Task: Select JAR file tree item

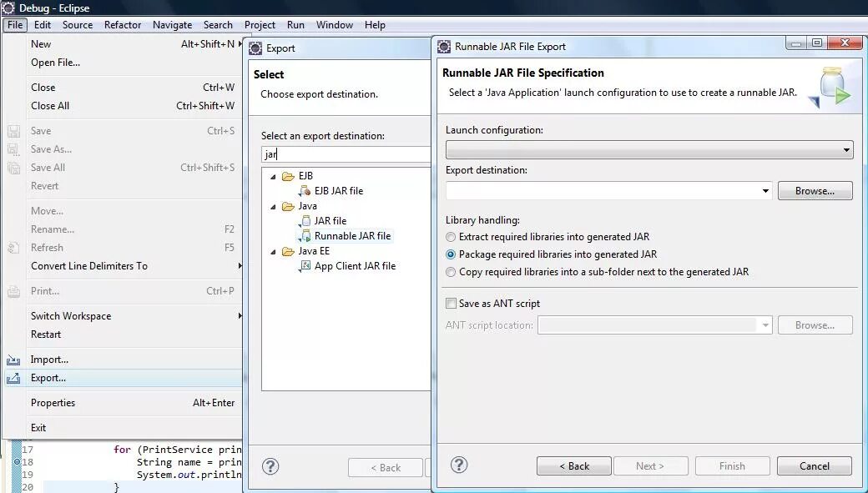Action: (x=331, y=221)
